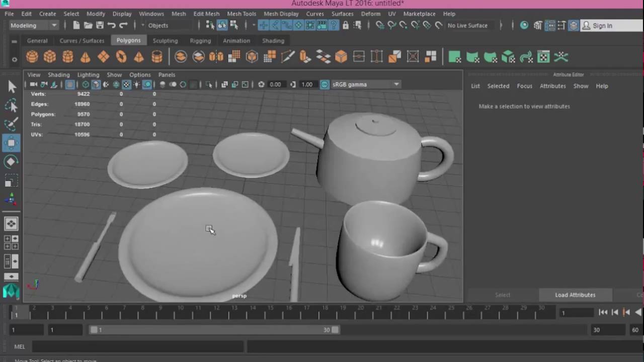This screenshot has height=362, width=644.
Task: Click the New Scene icon
Action: click(x=76, y=25)
